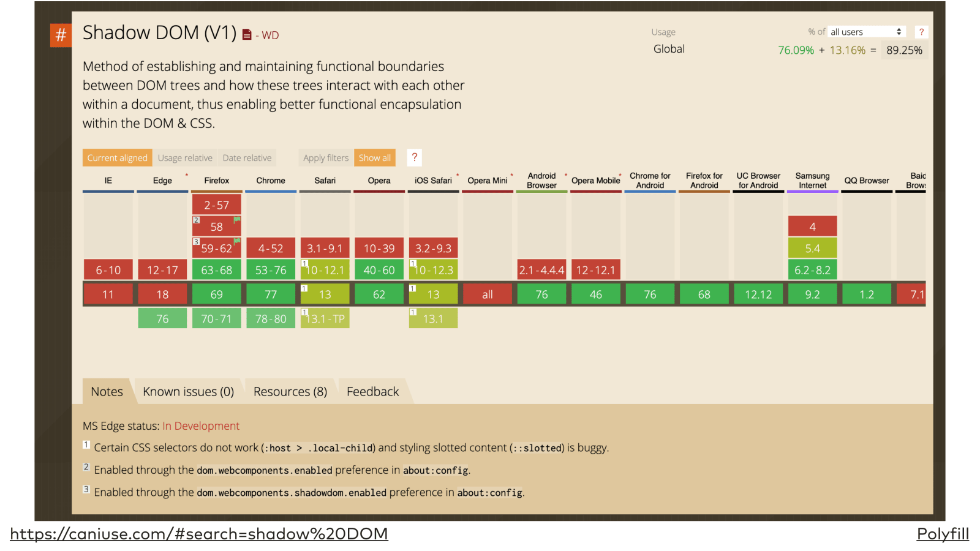Select the UC Browser for Android header
Screen dimensions: 980x551
(758, 181)
